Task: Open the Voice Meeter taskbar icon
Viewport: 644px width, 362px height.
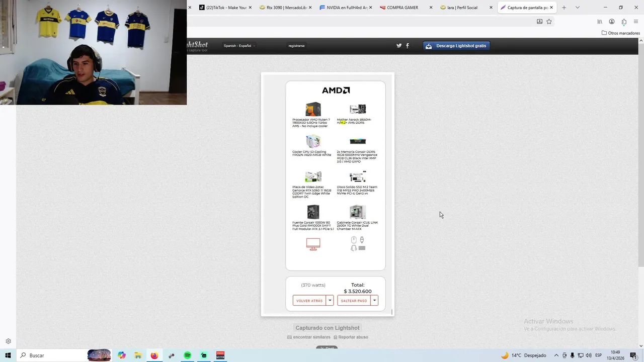Action: click(220, 355)
